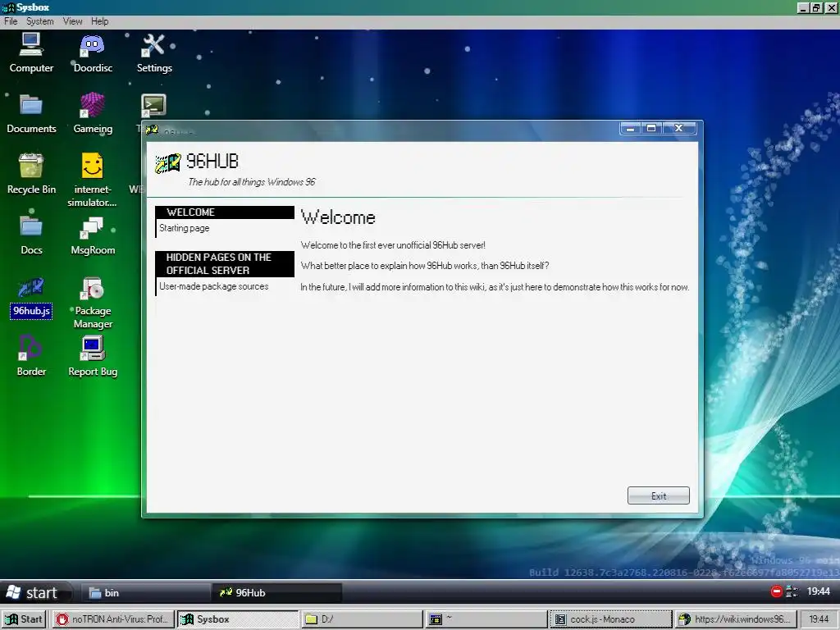Switch to the bin taskbar item

(144, 593)
